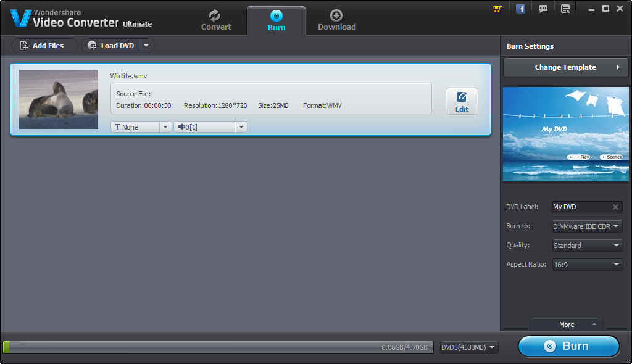Switch to the Download tab
This screenshot has width=632, height=364.
pos(336,20)
